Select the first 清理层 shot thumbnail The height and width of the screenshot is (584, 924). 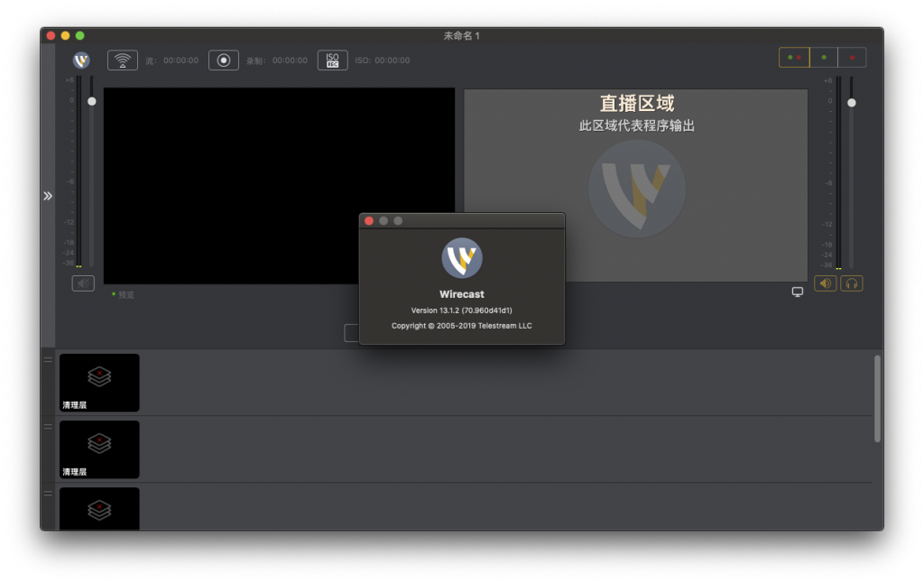(x=99, y=383)
